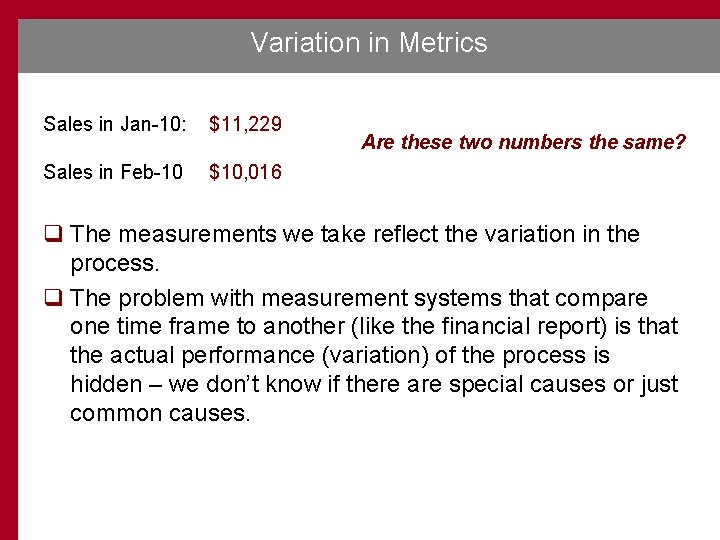Image resolution: width=720 pixels, height=540 pixels.
Task: Click the final words 'common causes.'
Action: click(x=160, y=413)
